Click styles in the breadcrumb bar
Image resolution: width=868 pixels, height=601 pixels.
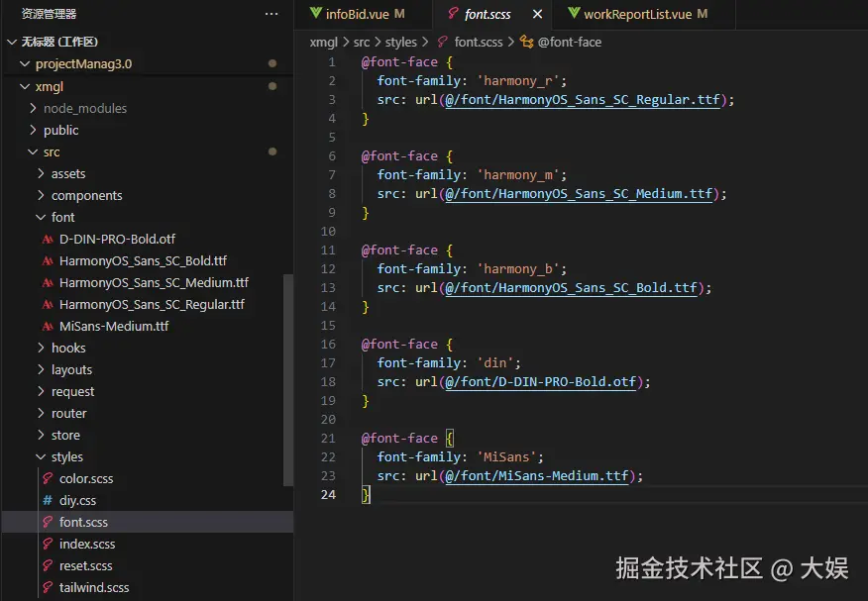pos(400,42)
